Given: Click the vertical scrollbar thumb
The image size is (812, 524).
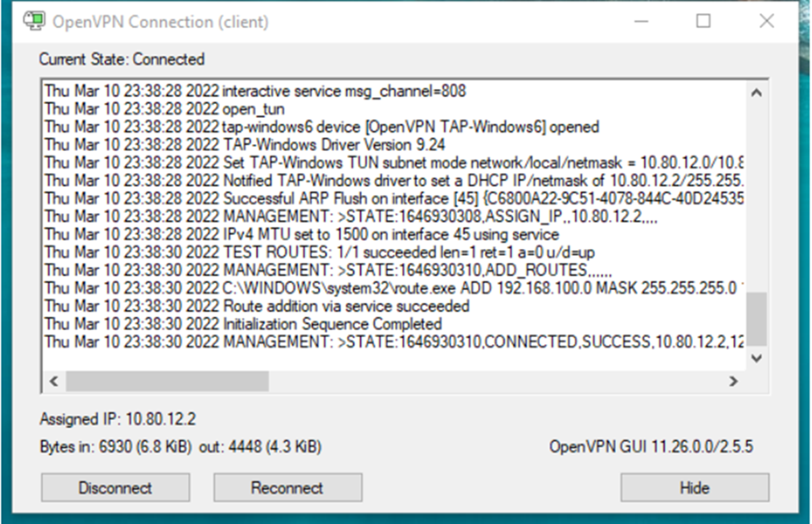Looking at the screenshot, I should click(756, 318).
